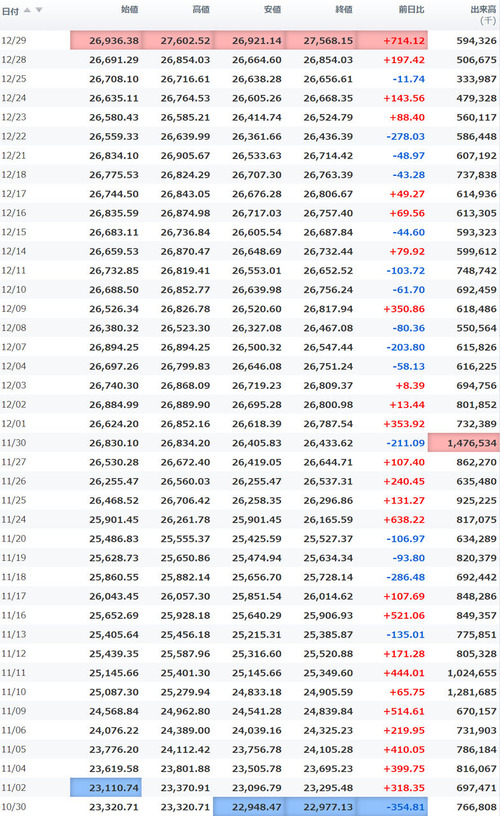Select the 11/13 date cell
The width and height of the screenshot is (500, 816).
pos(14,634)
